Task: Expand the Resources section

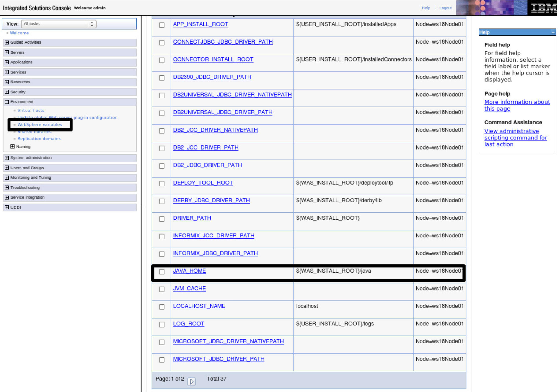Action: 7,82
